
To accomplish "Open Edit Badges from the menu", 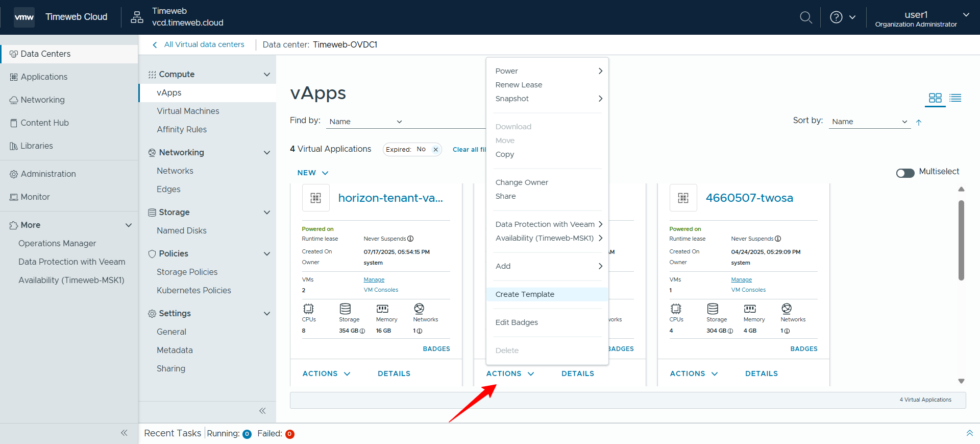I will click(x=547, y=322).
